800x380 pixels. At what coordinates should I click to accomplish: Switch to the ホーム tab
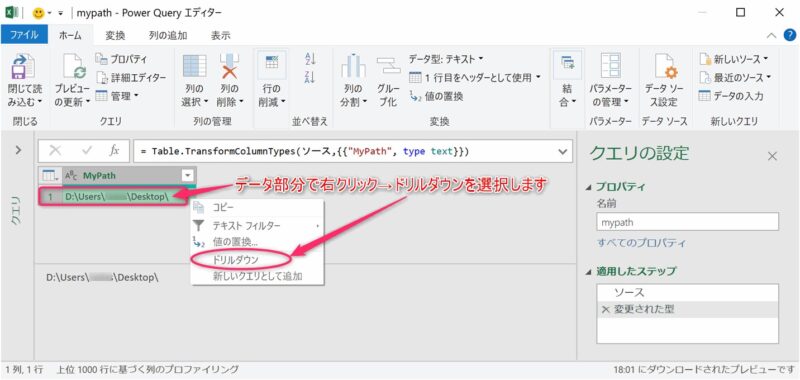(70, 35)
